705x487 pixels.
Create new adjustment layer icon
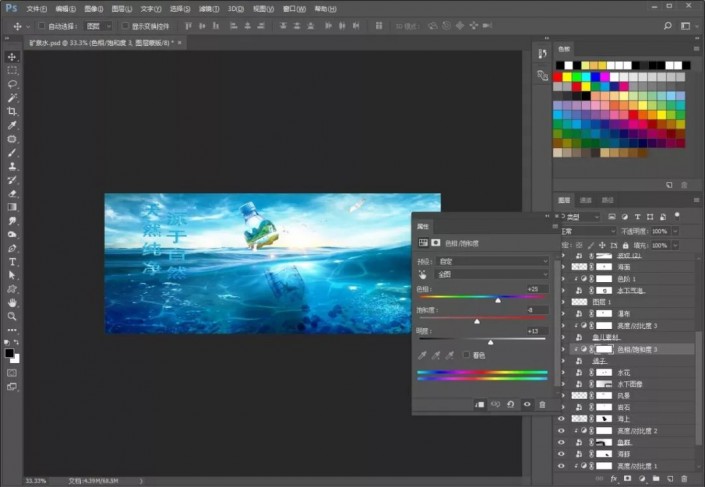pos(642,479)
